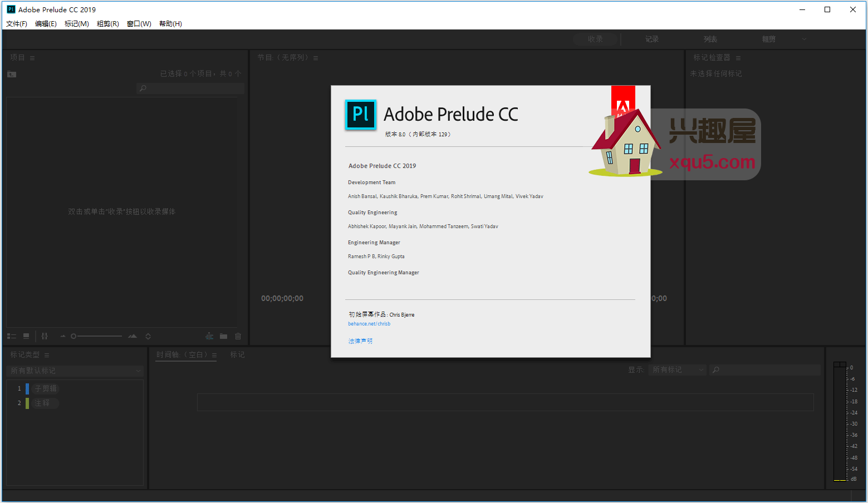Screen dimensions: 868x503
Task: Click the Engineering Manager heading
Action: click(374, 243)
